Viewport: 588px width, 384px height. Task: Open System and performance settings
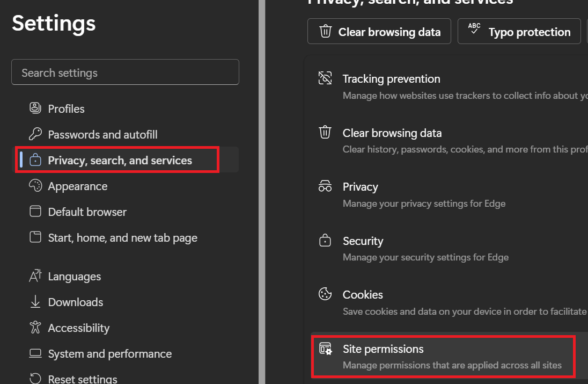(109, 353)
